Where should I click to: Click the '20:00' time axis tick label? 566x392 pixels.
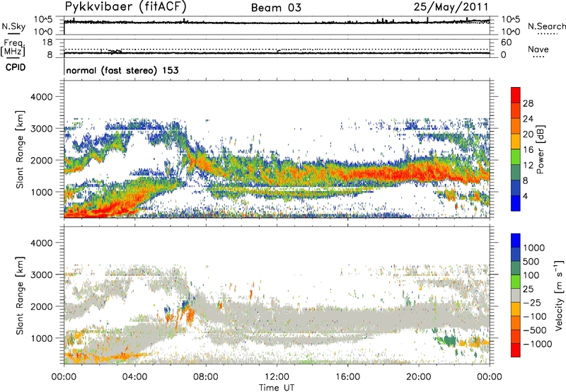coord(418,377)
